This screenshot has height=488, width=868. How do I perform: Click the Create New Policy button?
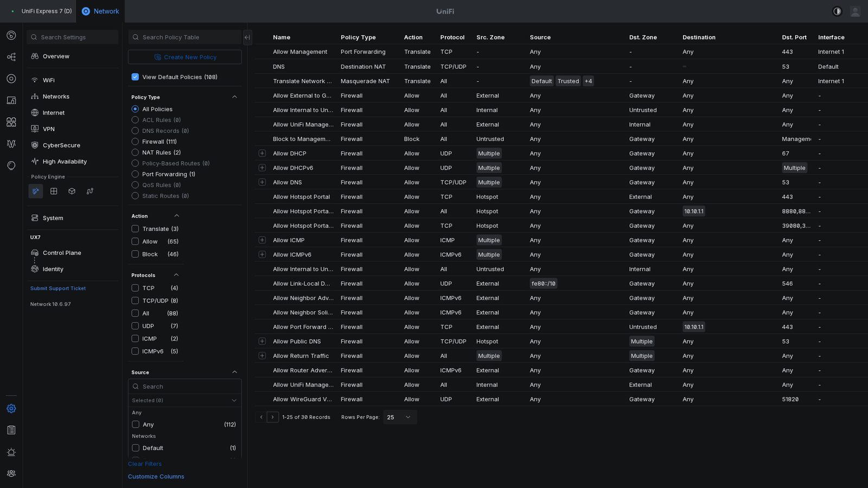[185, 57]
